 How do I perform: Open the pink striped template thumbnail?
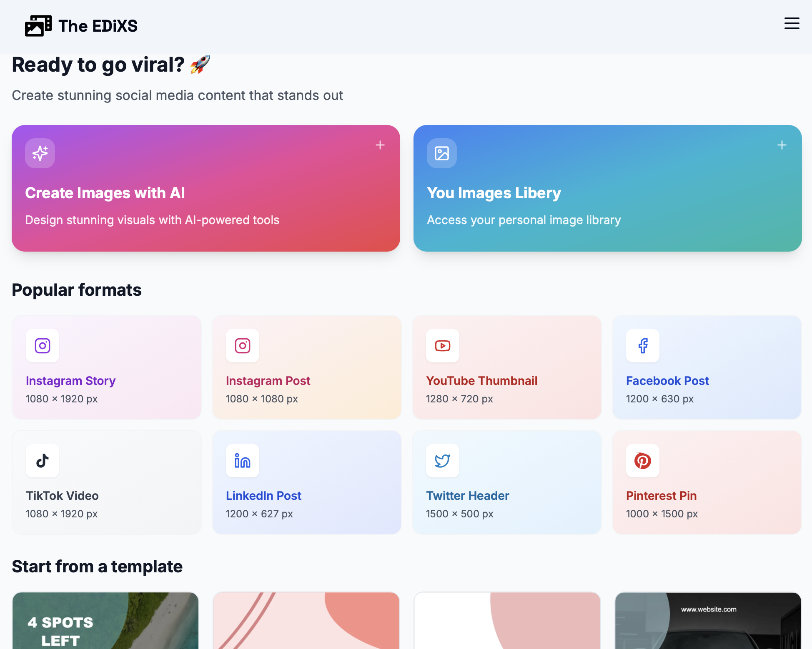click(306, 621)
